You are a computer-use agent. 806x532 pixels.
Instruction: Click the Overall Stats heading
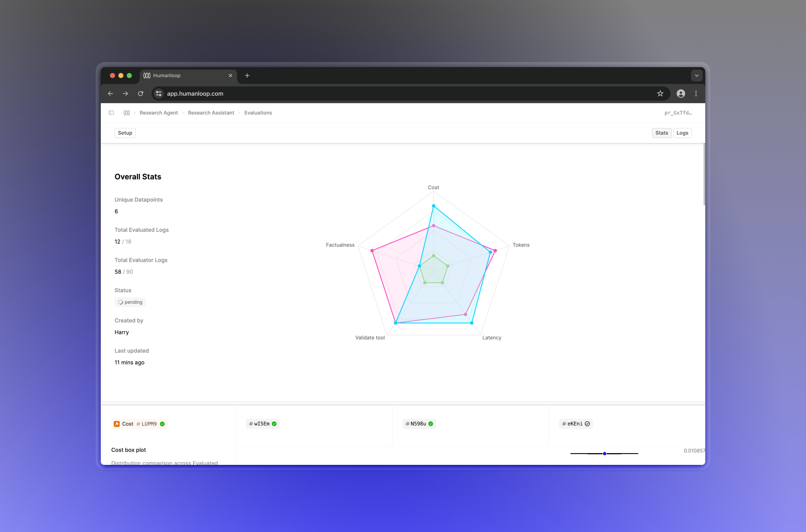[x=138, y=177]
